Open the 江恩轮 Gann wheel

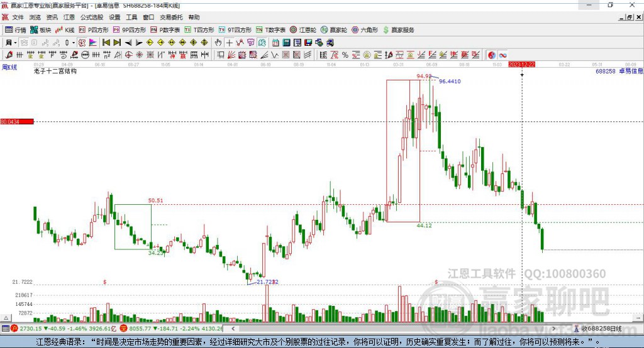(303, 30)
